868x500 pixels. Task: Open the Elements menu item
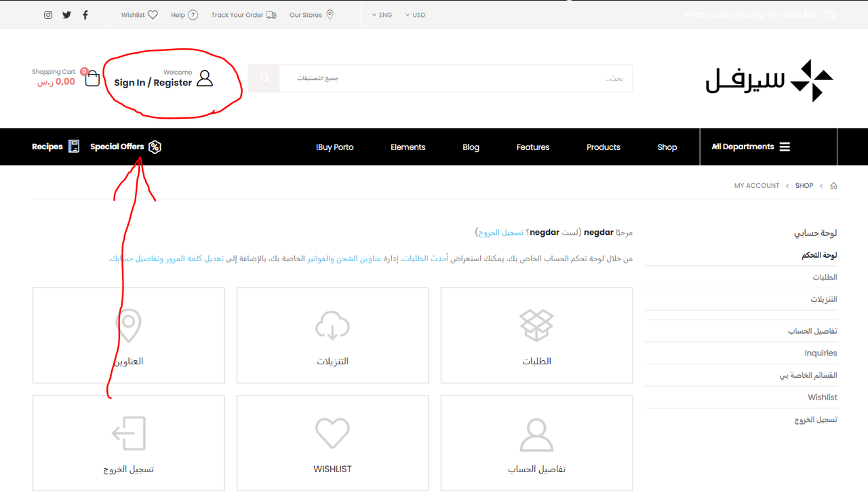[x=408, y=147]
